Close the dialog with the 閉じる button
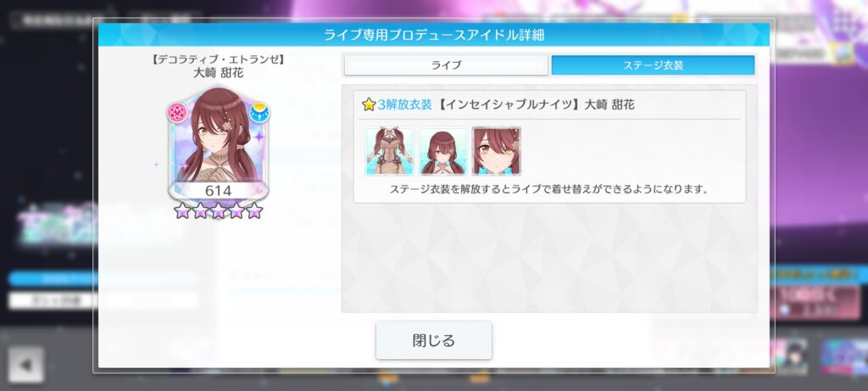The width and height of the screenshot is (868, 391). pyautogui.click(x=434, y=340)
